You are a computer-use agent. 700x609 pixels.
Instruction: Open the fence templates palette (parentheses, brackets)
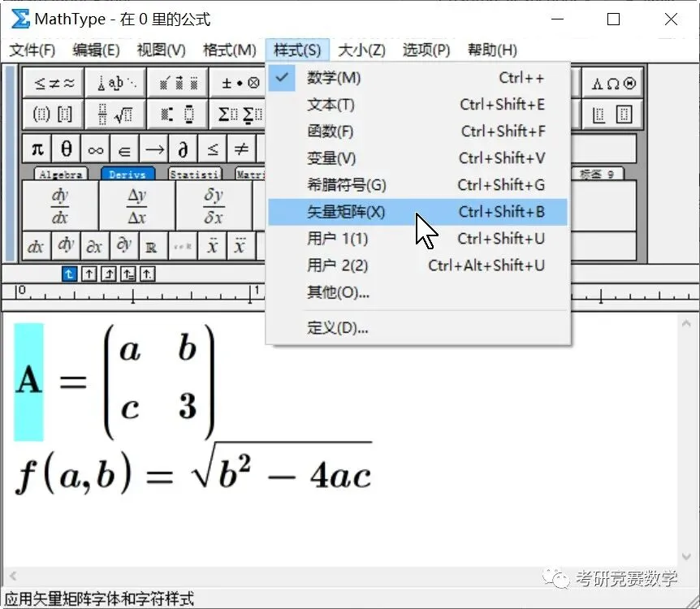click(53, 114)
